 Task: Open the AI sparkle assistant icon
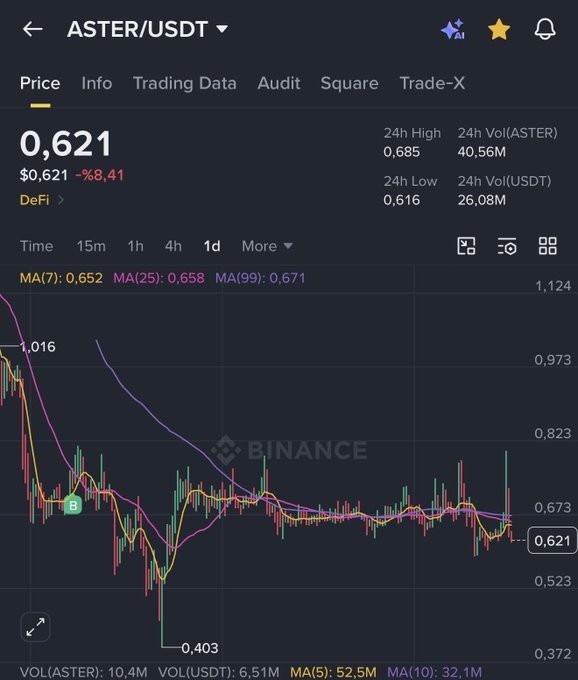click(453, 29)
